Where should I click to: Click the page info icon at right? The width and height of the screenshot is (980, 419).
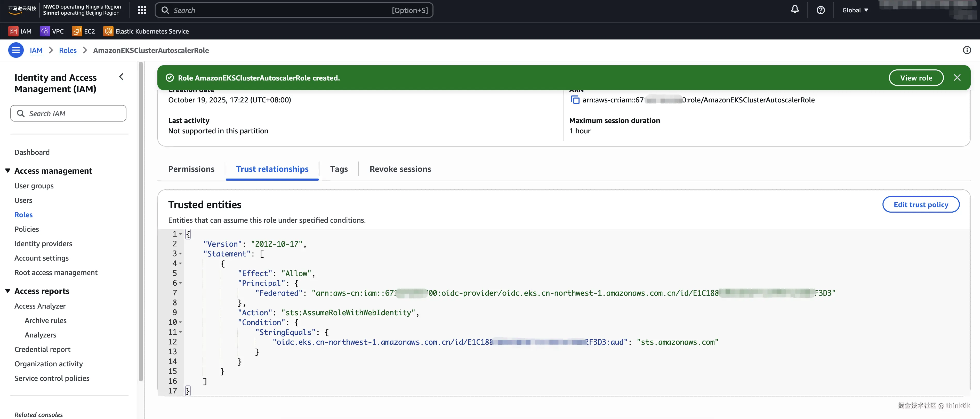pyautogui.click(x=967, y=50)
